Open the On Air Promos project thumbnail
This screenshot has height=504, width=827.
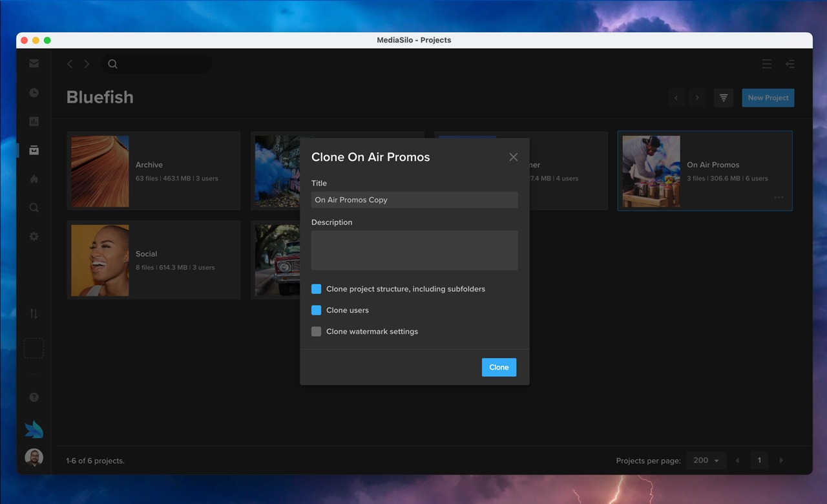point(651,171)
